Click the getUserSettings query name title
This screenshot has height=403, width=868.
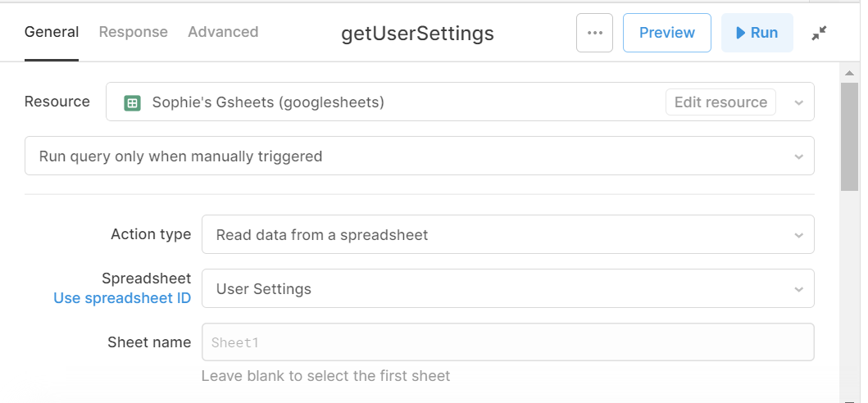(417, 34)
